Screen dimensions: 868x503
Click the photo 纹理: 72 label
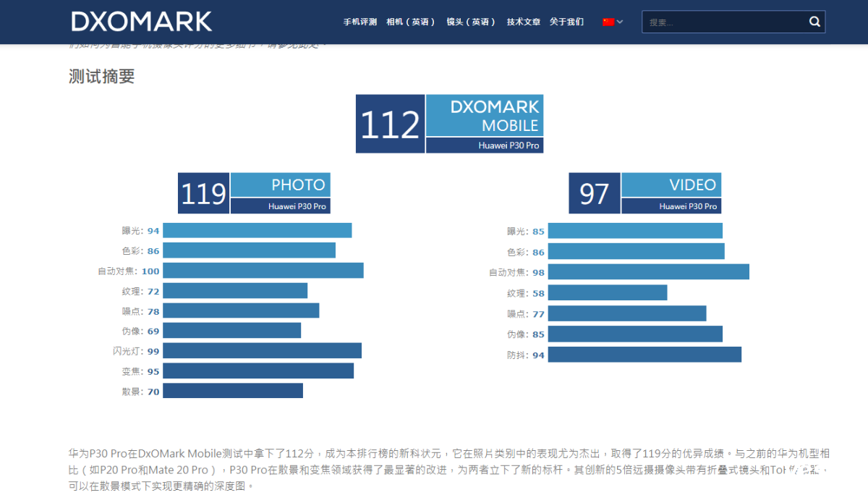coord(140,291)
